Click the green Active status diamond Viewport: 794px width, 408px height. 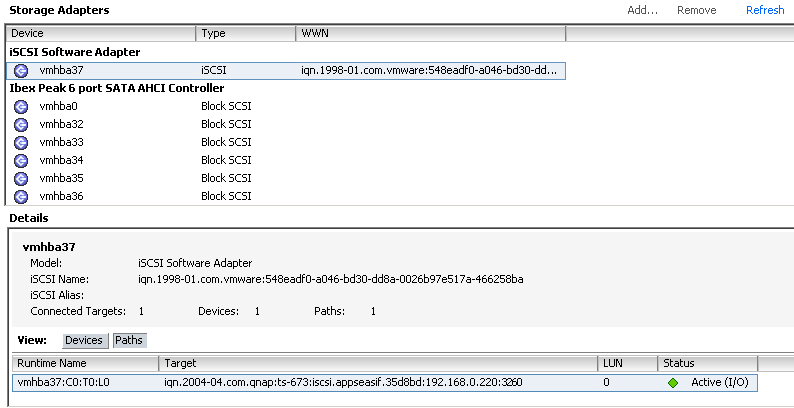[x=673, y=383]
